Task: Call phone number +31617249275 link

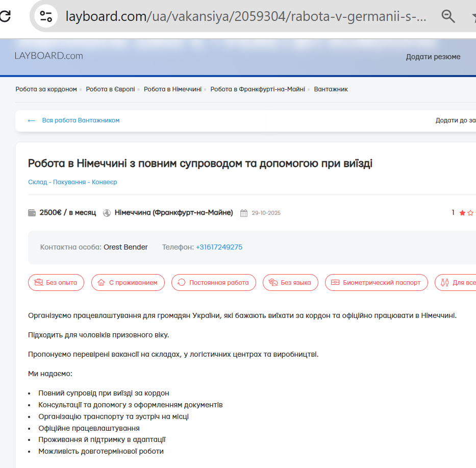Action: [x=219, y=247]
